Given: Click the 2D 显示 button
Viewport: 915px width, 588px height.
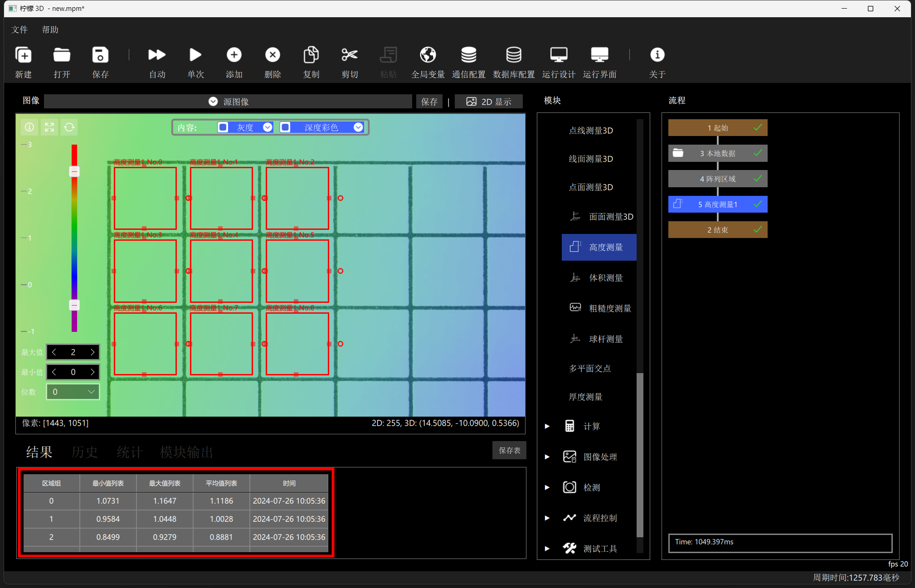Looking at the screenshot, I should (x=489, y=102).
